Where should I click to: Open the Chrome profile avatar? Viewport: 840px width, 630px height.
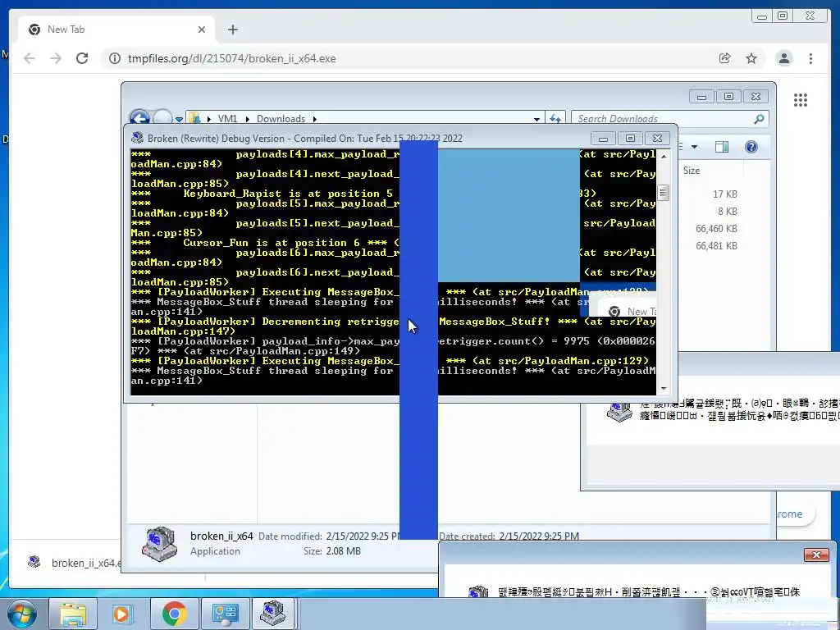coord(783,58)
